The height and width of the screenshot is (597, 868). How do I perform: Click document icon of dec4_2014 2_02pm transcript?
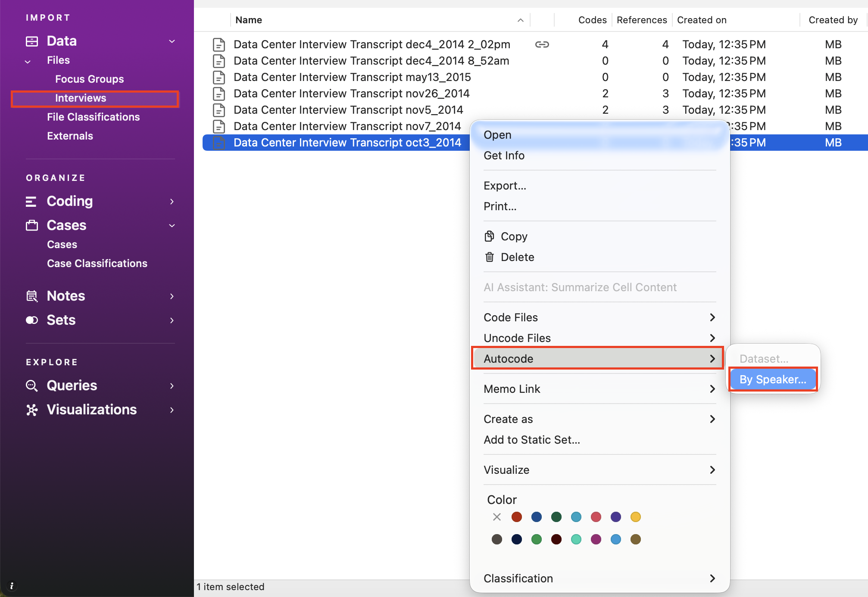(x=219, y=44)
